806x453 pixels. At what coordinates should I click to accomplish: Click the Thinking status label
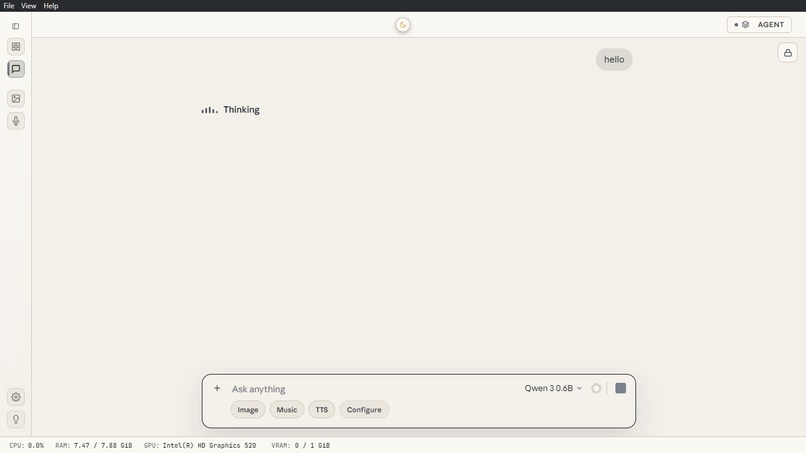241,110
